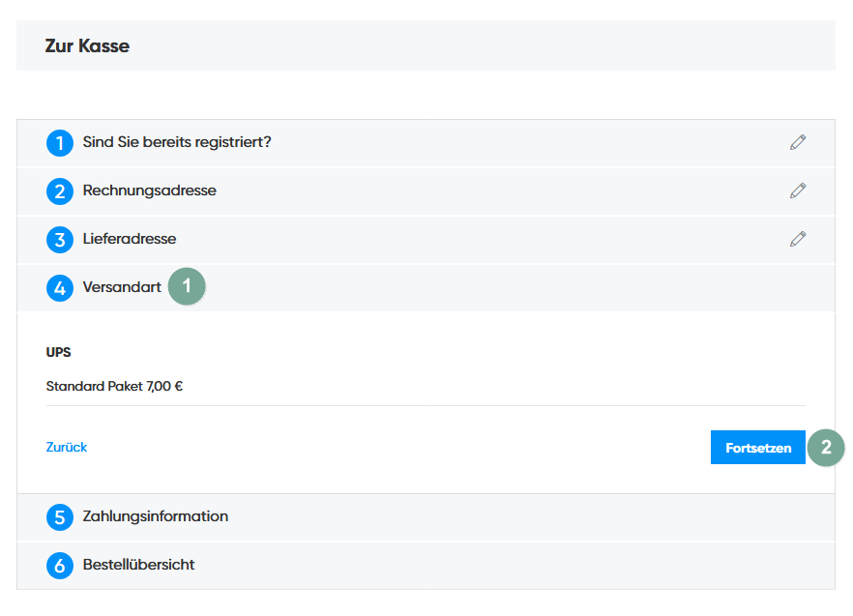Edit Rechnungsadresse via its pencil icon
Image resolution: width=853 pixels, height=616 pixels.
[797, 191]
